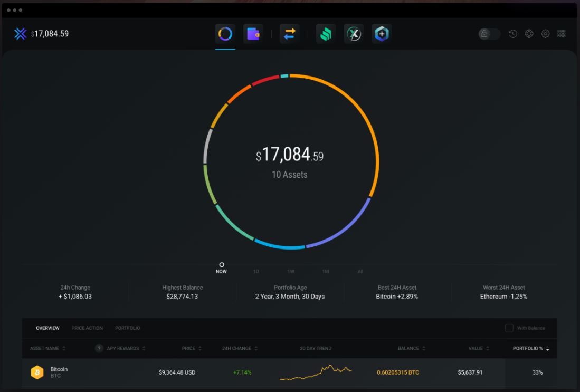Launch the green Compound Finance app icon
580x392 pixels.
tap(326, 34)
